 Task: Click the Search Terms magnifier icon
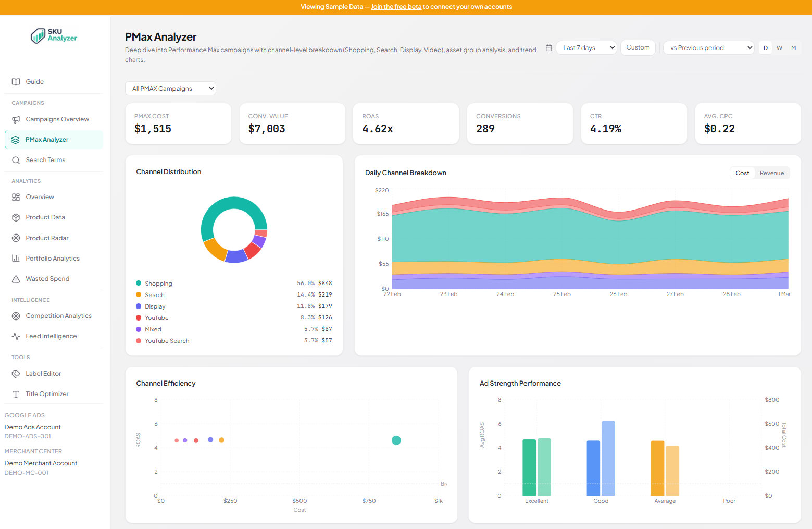16,159
